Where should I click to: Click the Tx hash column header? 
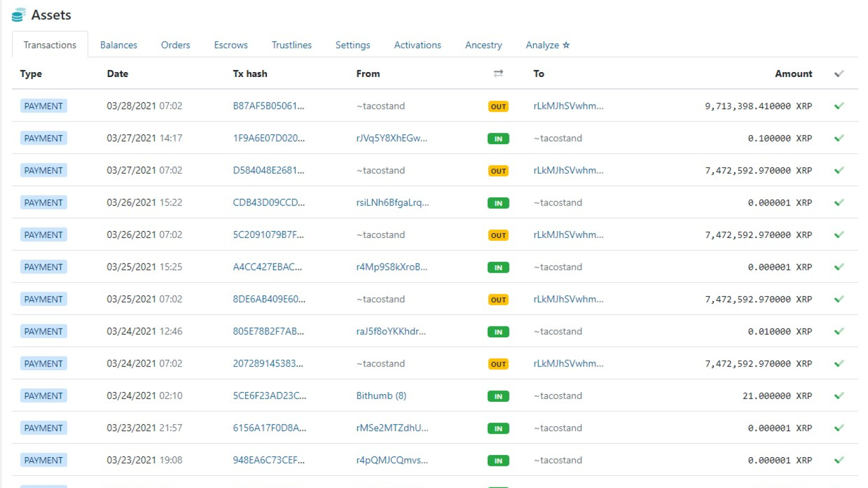click(250, 74)
